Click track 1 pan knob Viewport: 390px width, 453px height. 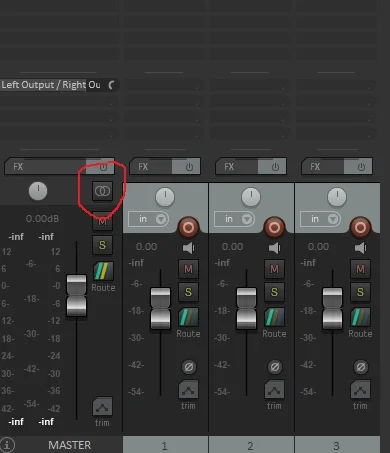(x=165, y=197)
